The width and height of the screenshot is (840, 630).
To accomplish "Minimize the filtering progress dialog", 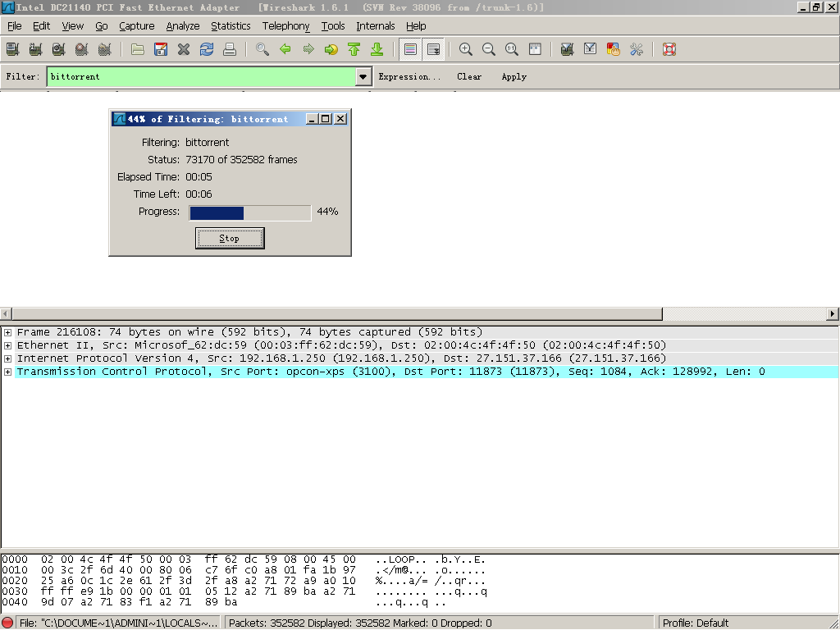I will pyautogui.click(x=313, y=119).
